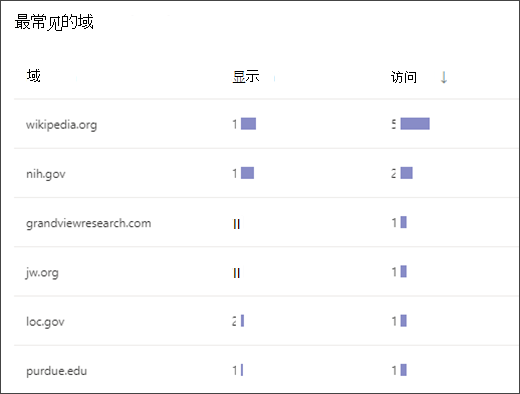Click jw.org's 访问 bar
Screen dimensions: 520x394
(404, 272)
